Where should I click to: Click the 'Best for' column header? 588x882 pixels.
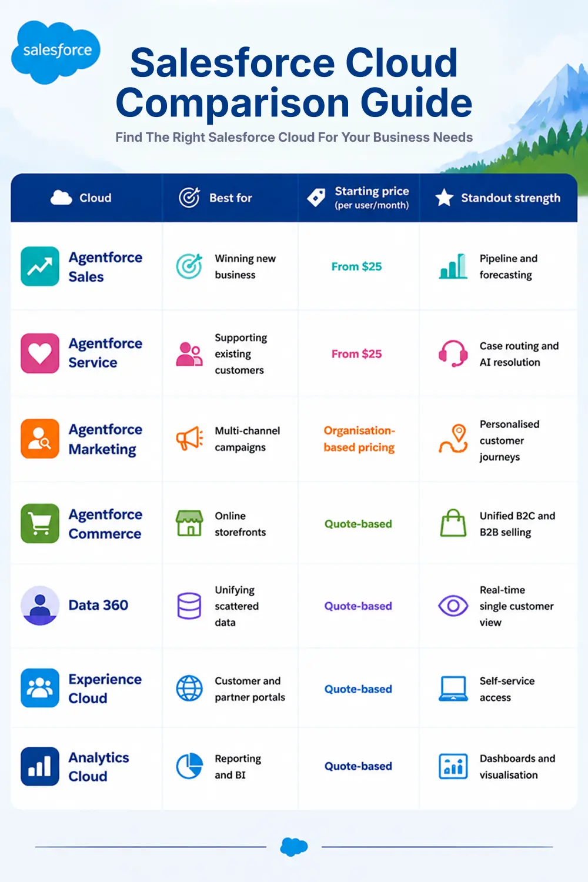(230, 198)
